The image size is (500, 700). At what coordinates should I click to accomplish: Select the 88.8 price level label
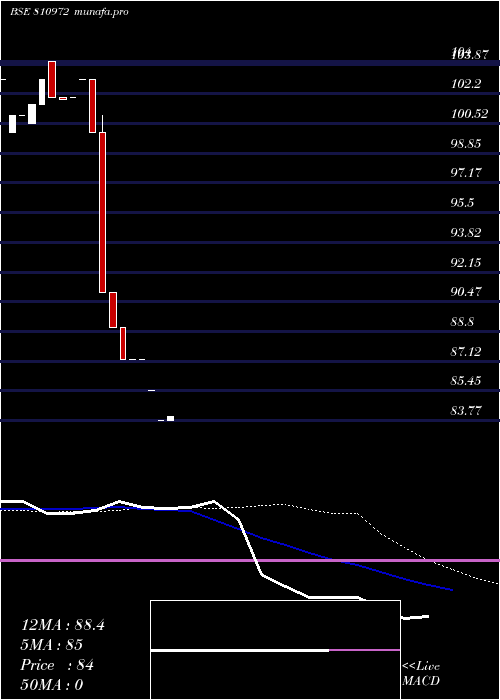pyautogui.click(x=462, y=322)
